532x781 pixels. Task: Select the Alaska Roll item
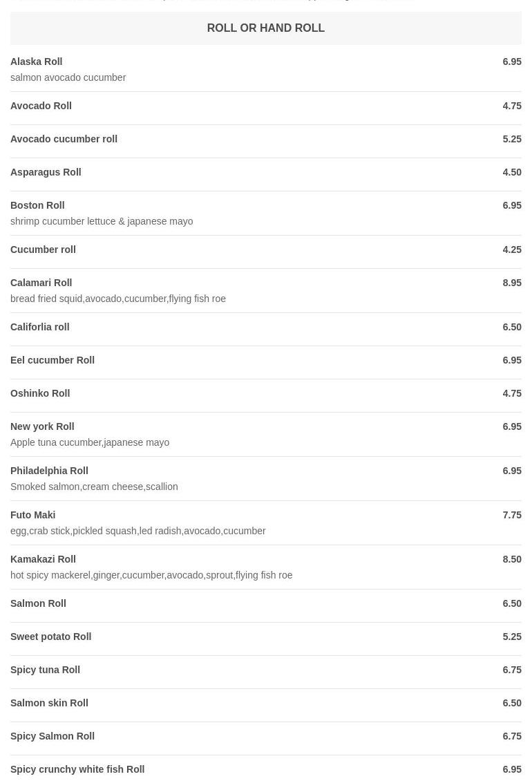click(37, 62)
